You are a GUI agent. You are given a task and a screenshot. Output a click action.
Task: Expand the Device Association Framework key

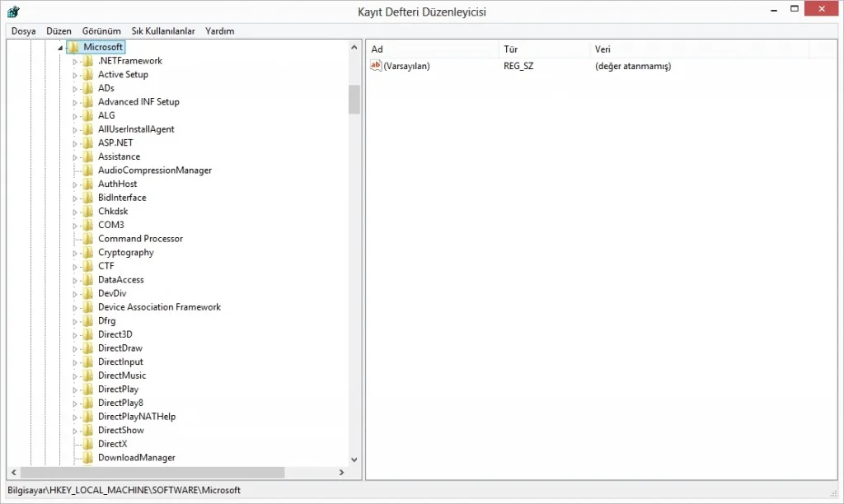click(x=75, y=308)
